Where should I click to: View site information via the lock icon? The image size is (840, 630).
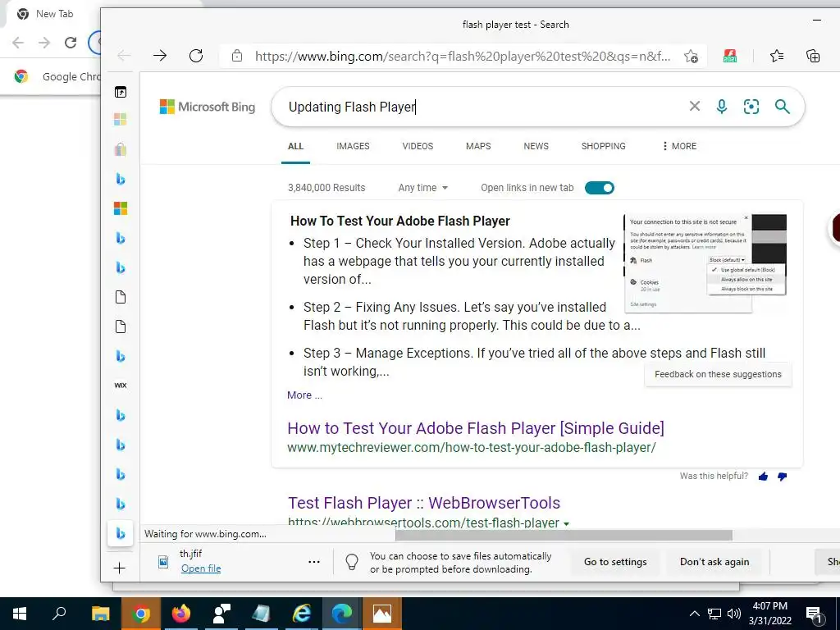(x=237, y=56)
